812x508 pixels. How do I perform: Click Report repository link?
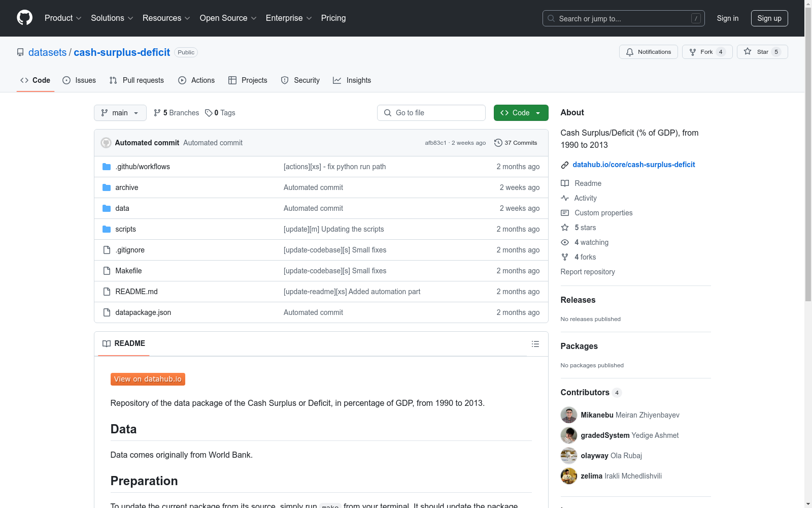[x=588, y=272]
